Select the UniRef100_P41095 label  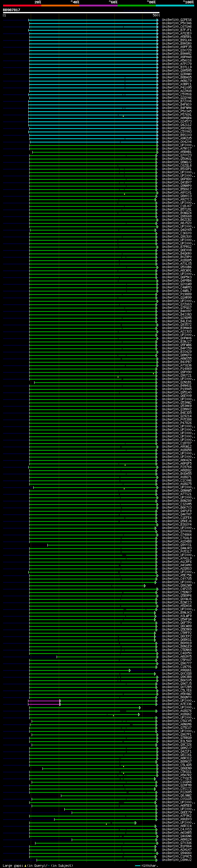(x=176, y=88)
